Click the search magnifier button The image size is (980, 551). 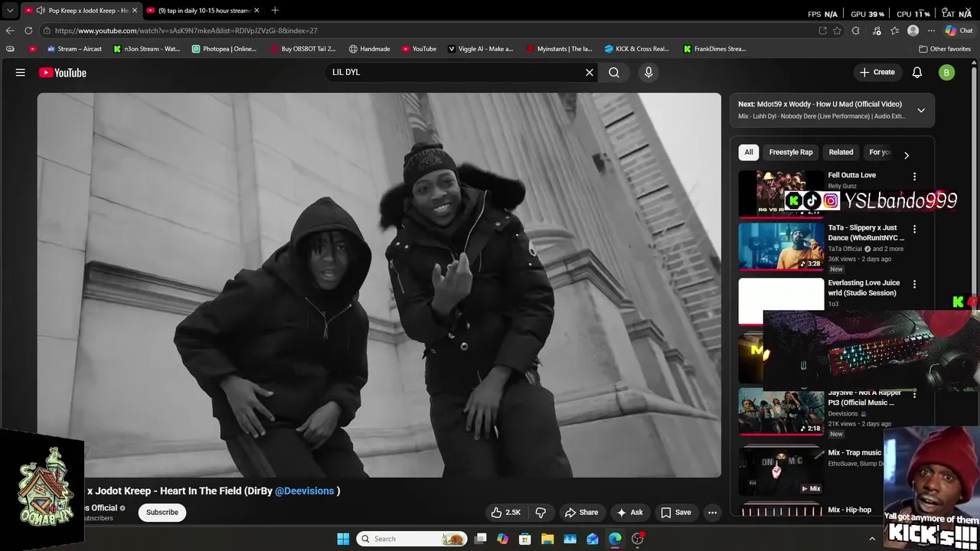pyautogui.click(x=614, y=72)
